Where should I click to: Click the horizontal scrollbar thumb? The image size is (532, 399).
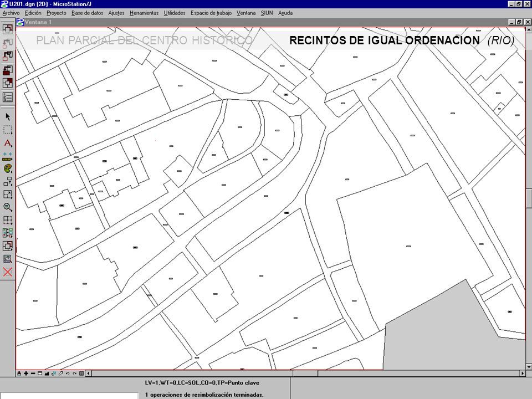tap(305, 374)
